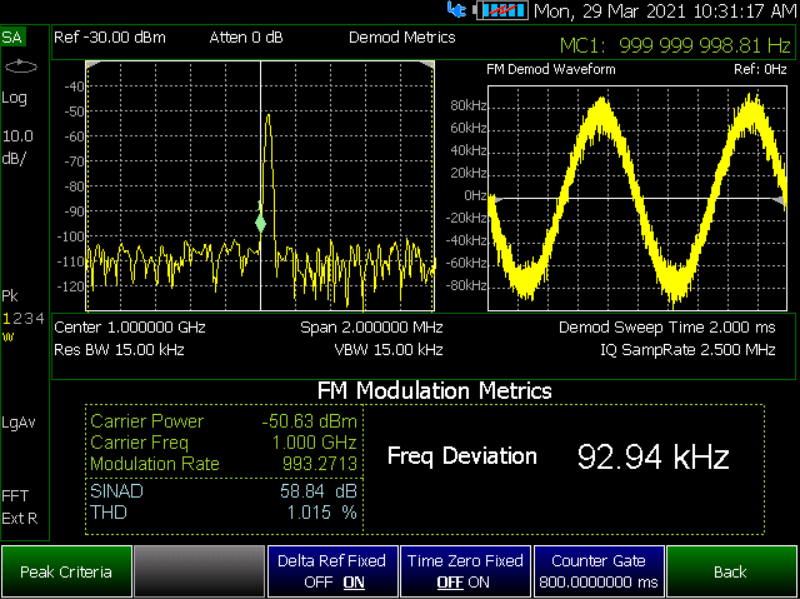
Task: Click the blank gray softkey
Action: (x=199, y=571)
